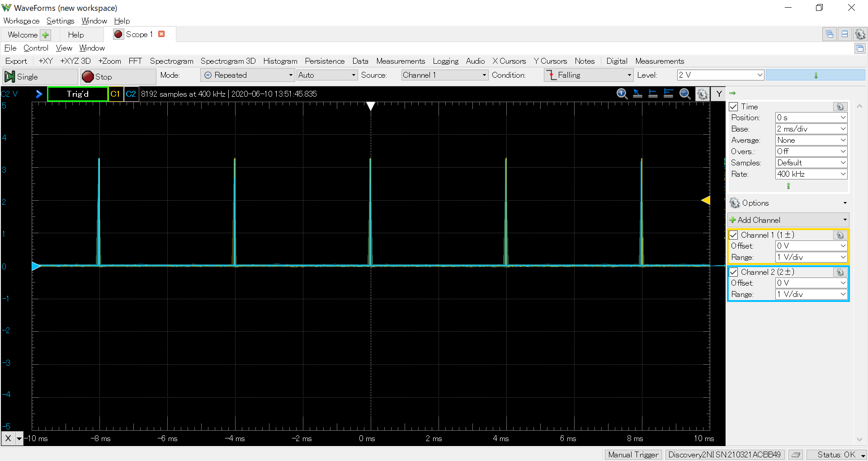Screen dimensions: 868x461
Task: Toggle the Y axis mode button
Action: coord(719,94)
